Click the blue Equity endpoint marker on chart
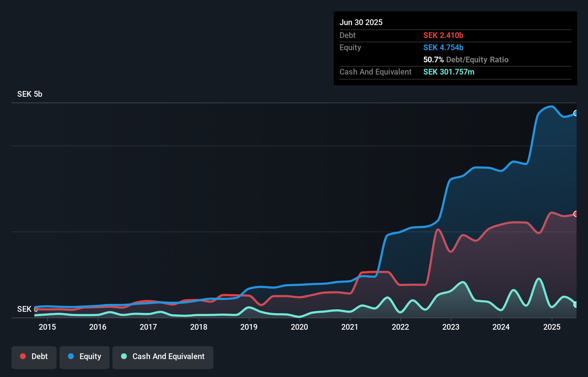This screenshot has width=588, height=377. tap(576, 113)
